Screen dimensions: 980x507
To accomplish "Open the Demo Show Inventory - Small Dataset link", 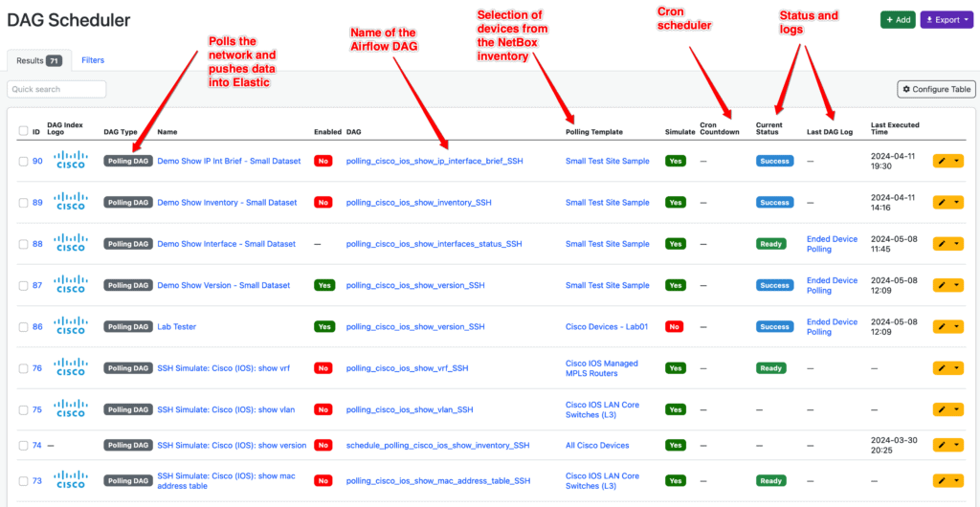I will 227,202.
